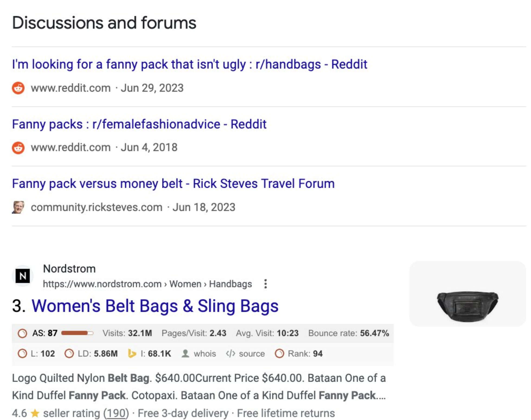Screen dimensions: 531x420
Task: Click the Rick Steves avatar favicon
Action: click(x=18, y=207)
